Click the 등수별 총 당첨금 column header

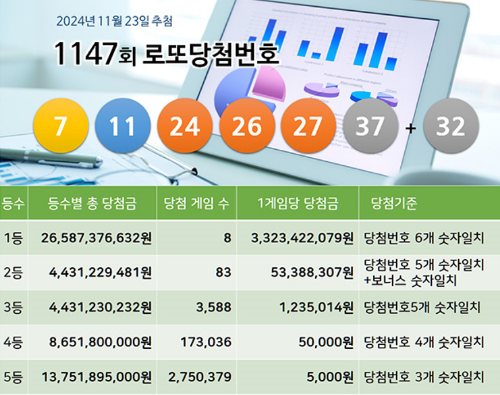pyautogui.click(x=92, y=203)
